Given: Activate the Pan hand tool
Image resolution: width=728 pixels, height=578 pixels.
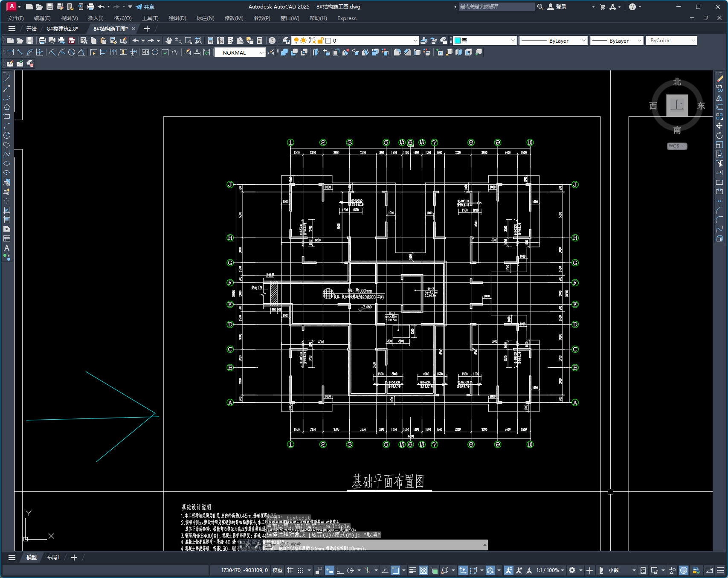Looking at the screenshot, I should click(x=169, y=41).
